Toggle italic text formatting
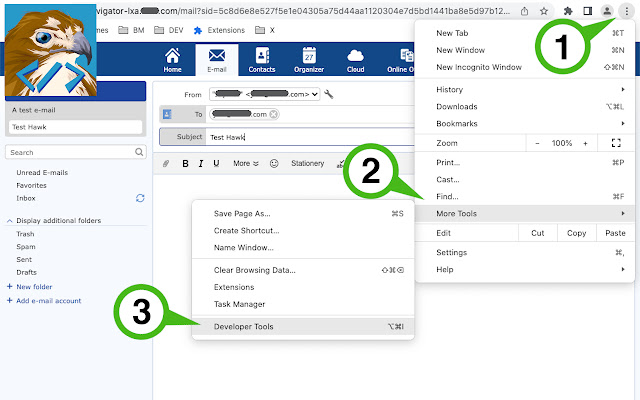 (201, 163)
